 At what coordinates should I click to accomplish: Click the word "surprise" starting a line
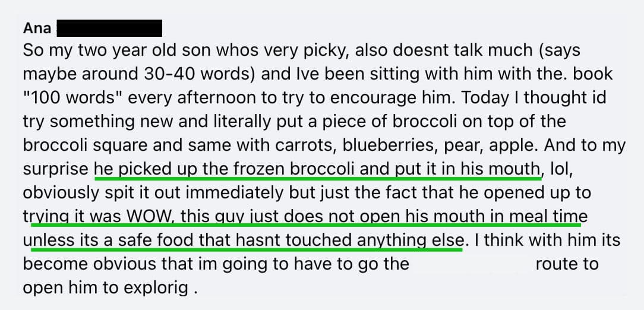click(x=55, y=170)
